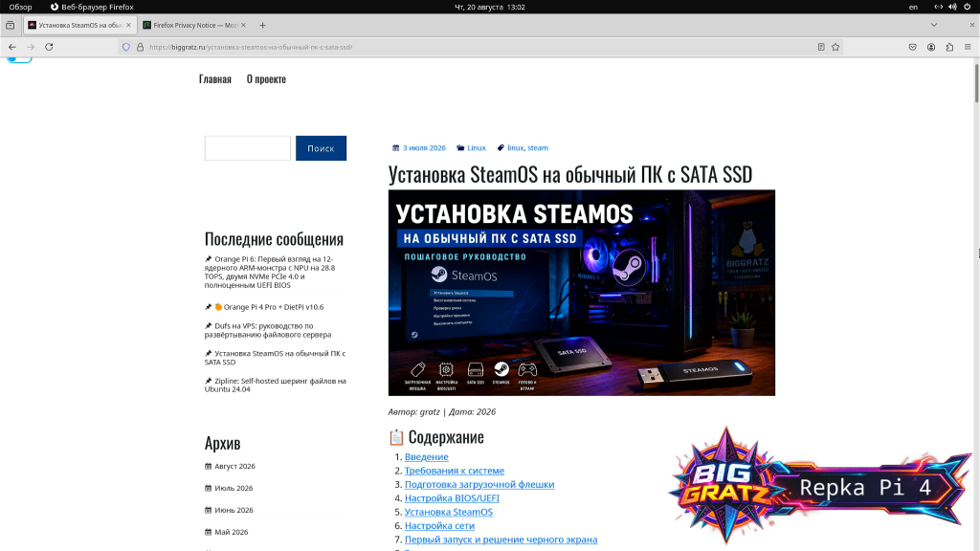This screenshot has width=980, height=551.
Task: Go back with the browser back arrow
Action: (11, 47)
